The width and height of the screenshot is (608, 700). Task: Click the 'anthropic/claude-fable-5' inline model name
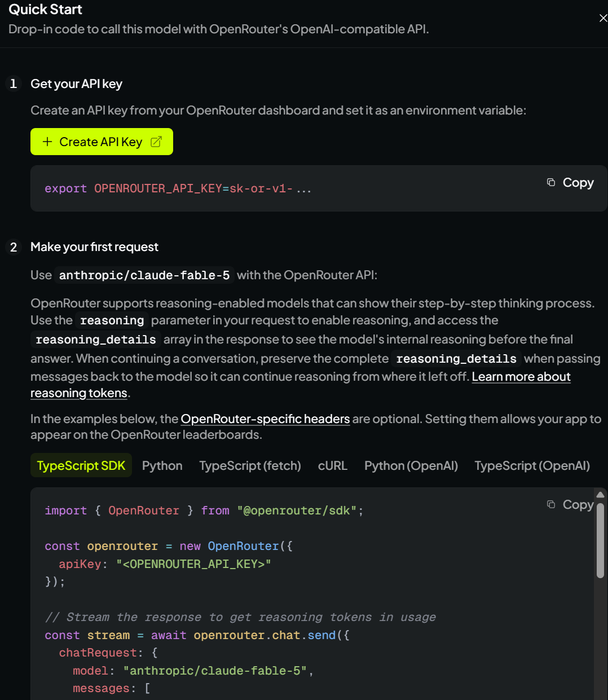[x=144, y=275]
